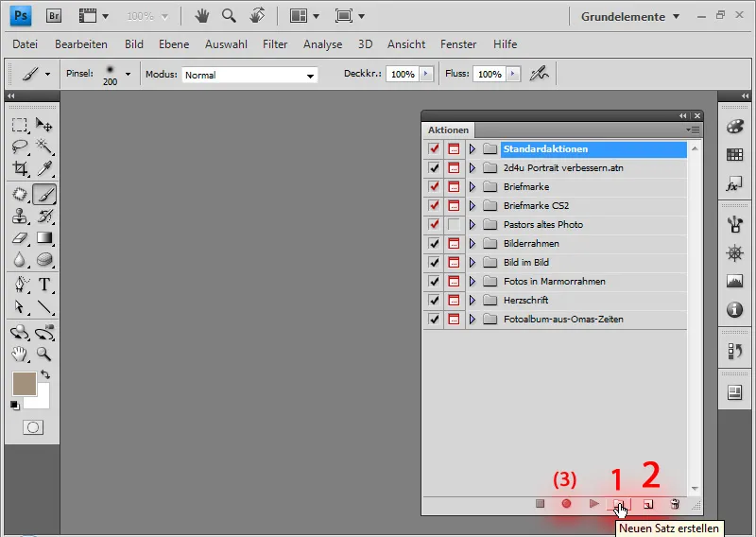Click the Deckkr. opacity value field
This screenshot has height=537, width=756.
point(403,75)
